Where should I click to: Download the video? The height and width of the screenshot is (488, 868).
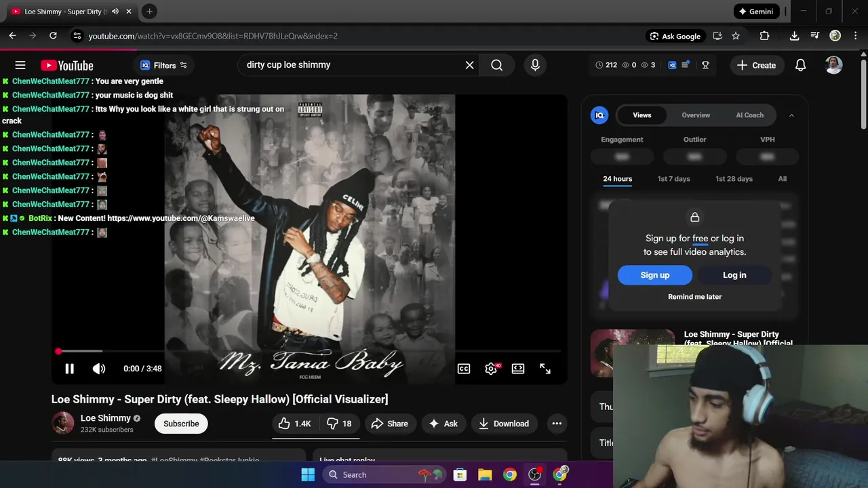point(504,424)
